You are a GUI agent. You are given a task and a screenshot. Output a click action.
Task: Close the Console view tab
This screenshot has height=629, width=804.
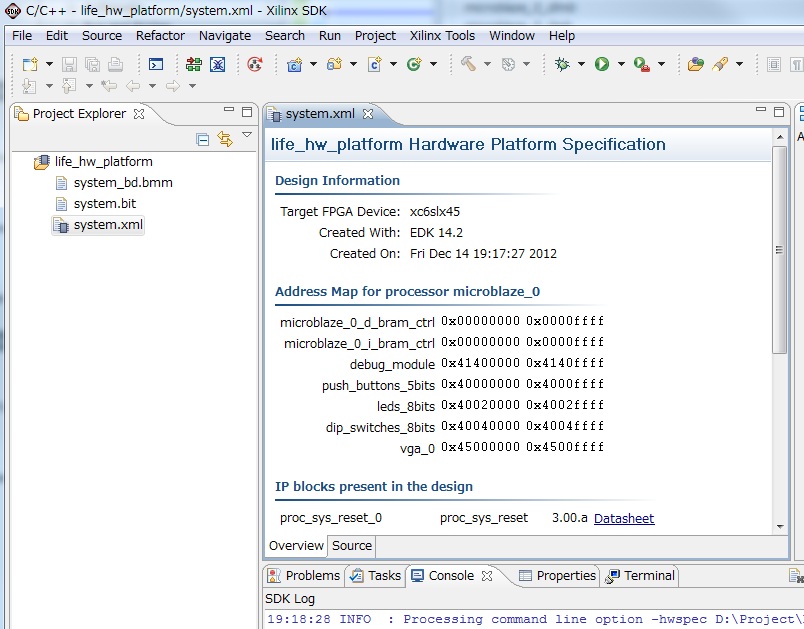click(487, 576)
